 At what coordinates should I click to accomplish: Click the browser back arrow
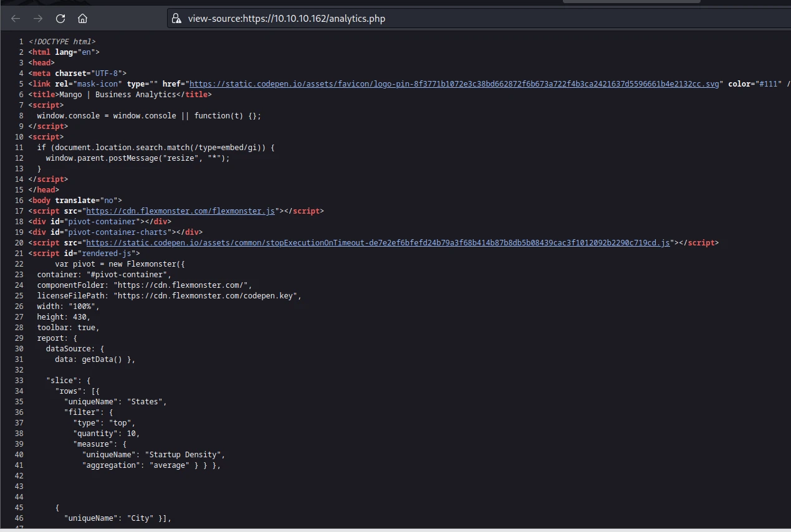coord(16,18)
